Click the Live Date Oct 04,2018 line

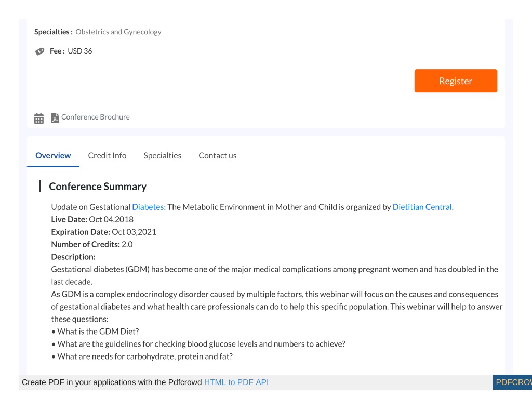point(92,220)
